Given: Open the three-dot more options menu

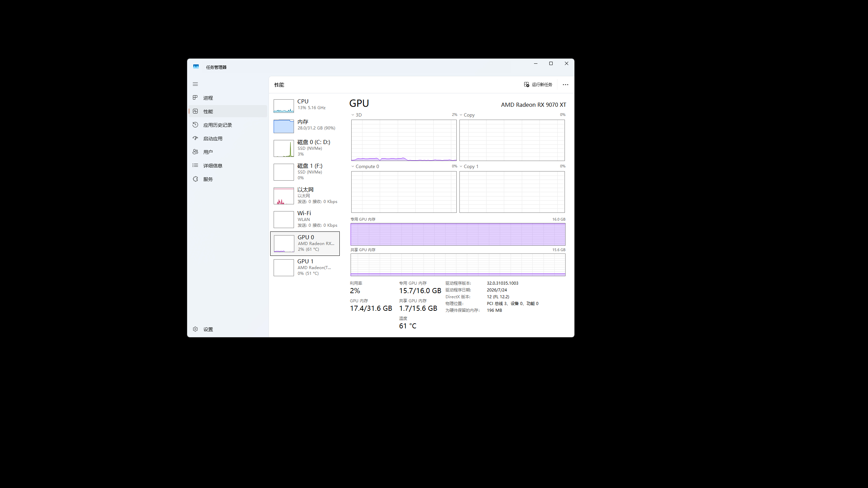Looking at the screenshot, I should [565, 85].
